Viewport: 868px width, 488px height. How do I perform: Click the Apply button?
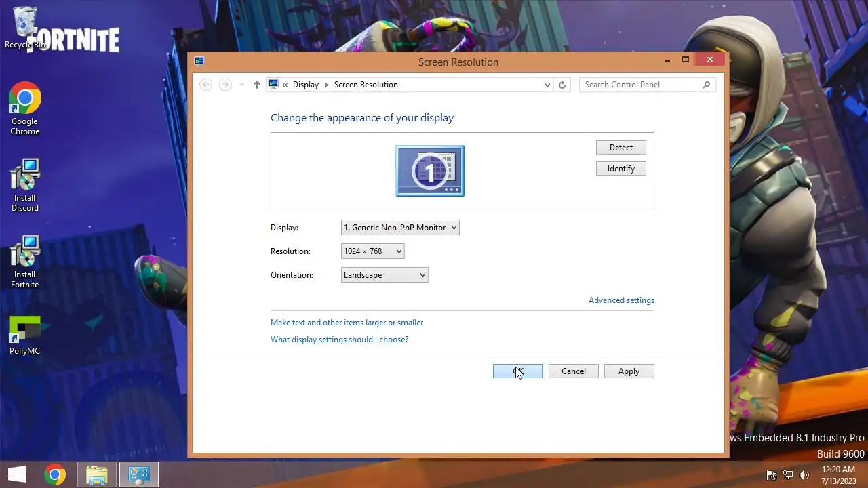pyautogui.click(x=629, y=371)
